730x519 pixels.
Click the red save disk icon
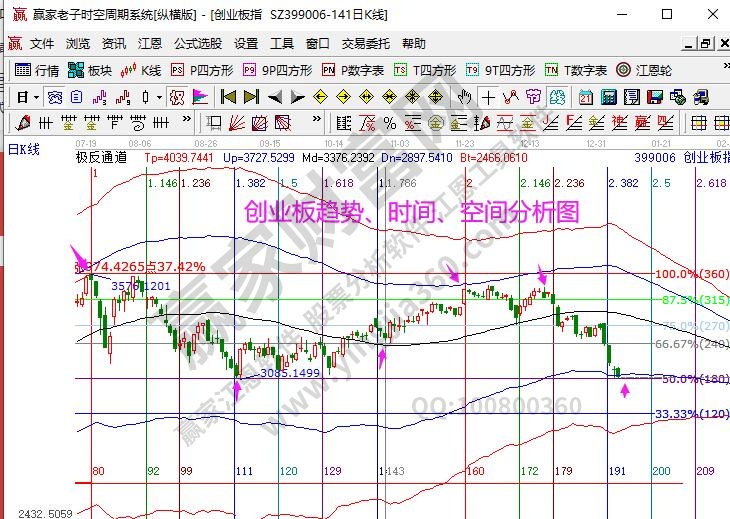tap(656, 97)
